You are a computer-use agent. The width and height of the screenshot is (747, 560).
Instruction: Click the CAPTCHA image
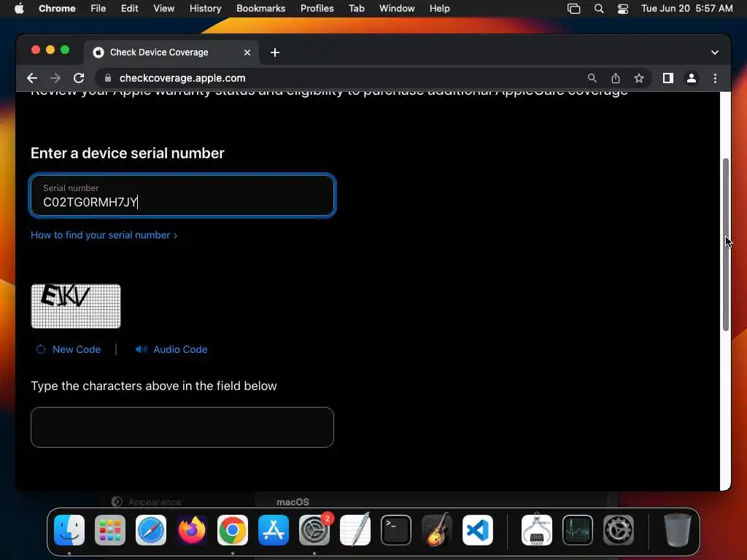[76, 306]
